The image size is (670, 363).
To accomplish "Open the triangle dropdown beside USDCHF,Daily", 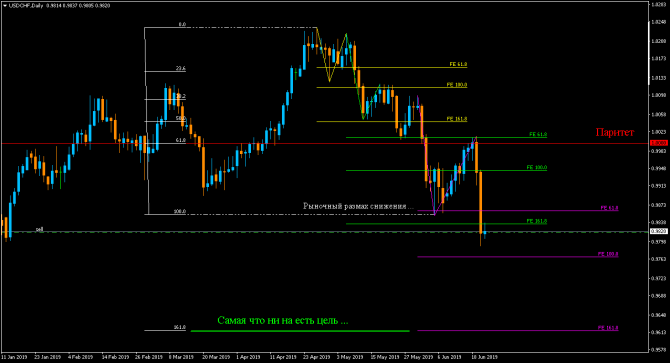I will point(5,6).
